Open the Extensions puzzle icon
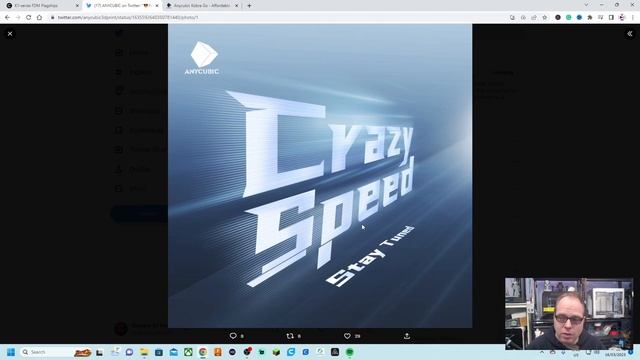 click(590, 18)
